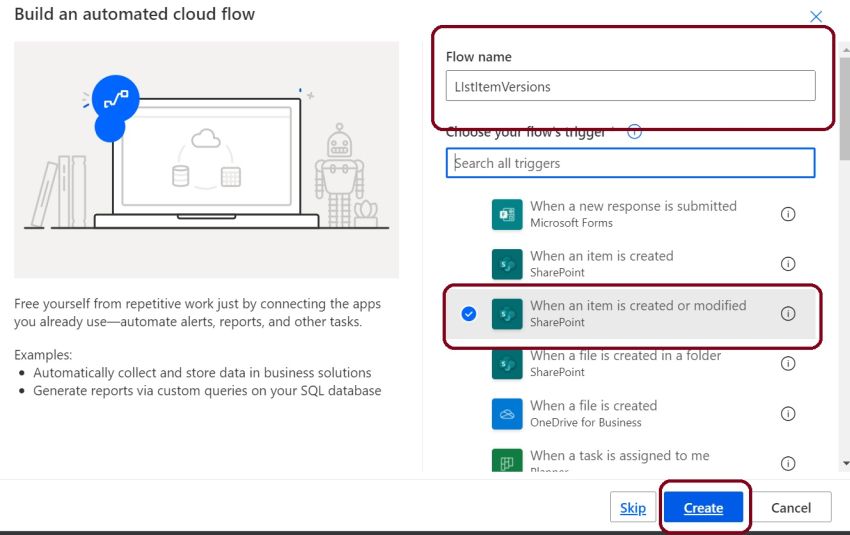Click the Microsoft Forms trigger icon

[507, 214]
